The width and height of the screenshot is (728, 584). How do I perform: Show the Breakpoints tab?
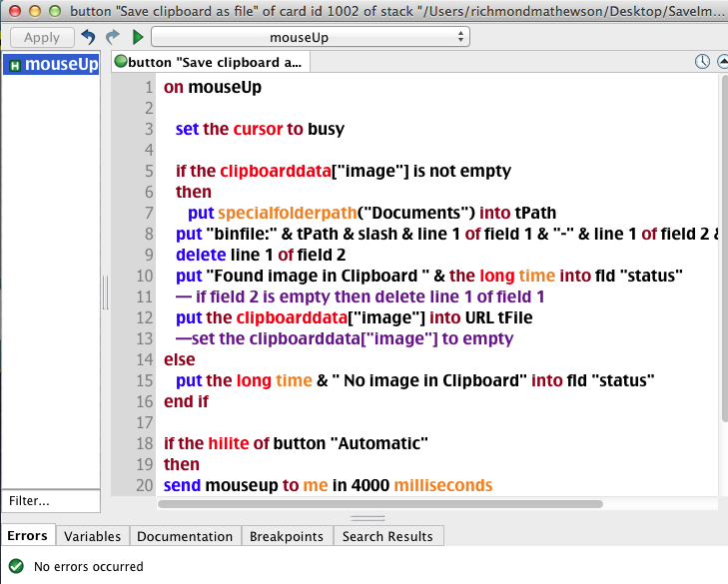tap(286, 536)
